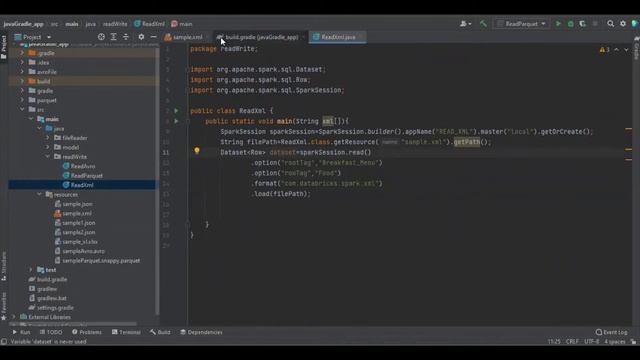Select sample.xml in resources folder

point(77,213)
